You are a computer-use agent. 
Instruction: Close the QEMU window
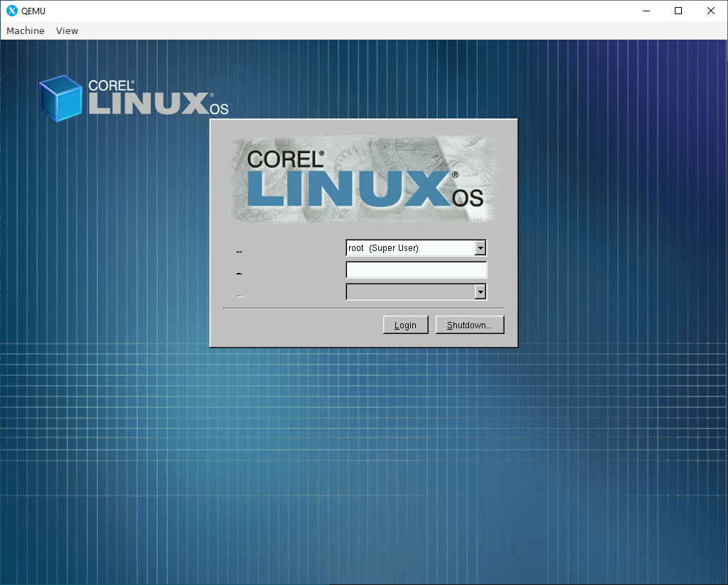pyautogui.click(x=710, y=11)
